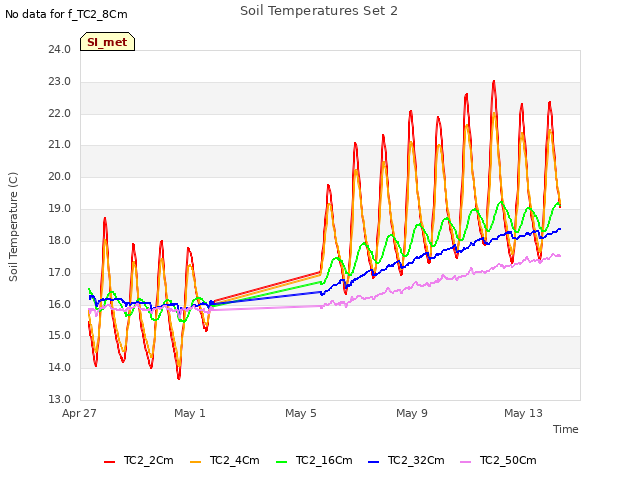Toggle the TC2_16Cm legend entry
Viewport: 640px width, 480px height.
[314, 460]
